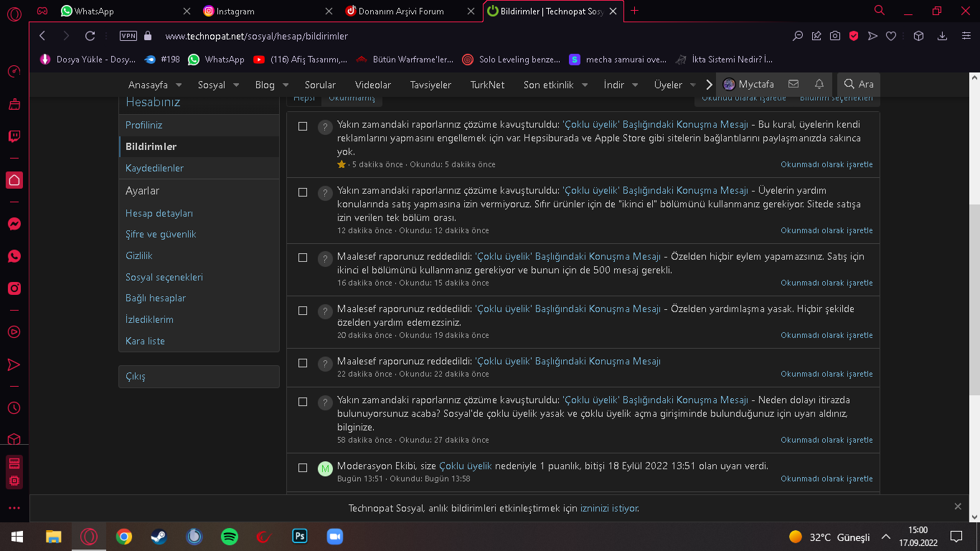Screen dimensions: 980x551
Task: Show hidden system tray icons chevron
Action: tap(886, 537)
